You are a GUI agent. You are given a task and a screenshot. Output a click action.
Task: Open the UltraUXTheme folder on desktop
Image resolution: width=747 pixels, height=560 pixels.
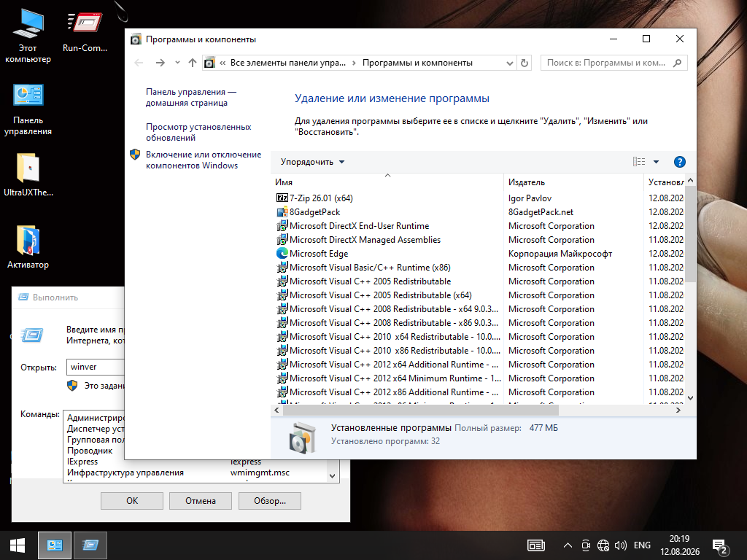28,175
